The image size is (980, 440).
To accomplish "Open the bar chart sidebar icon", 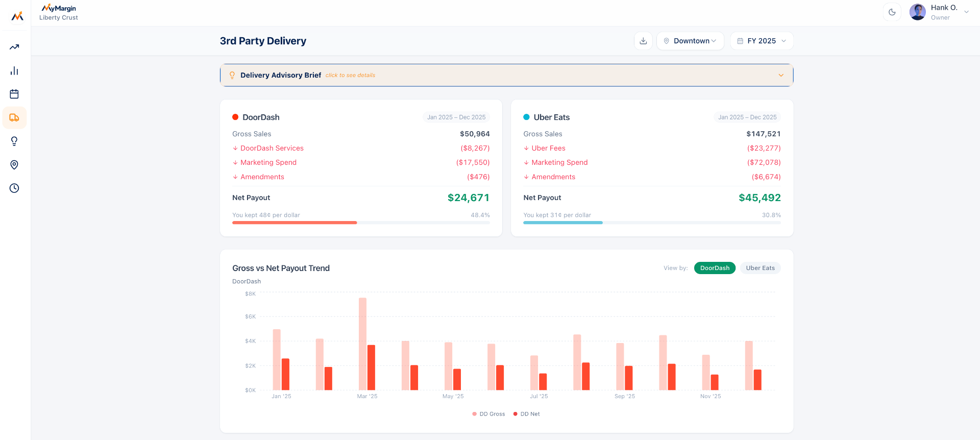I will click(x=14, y=70).
